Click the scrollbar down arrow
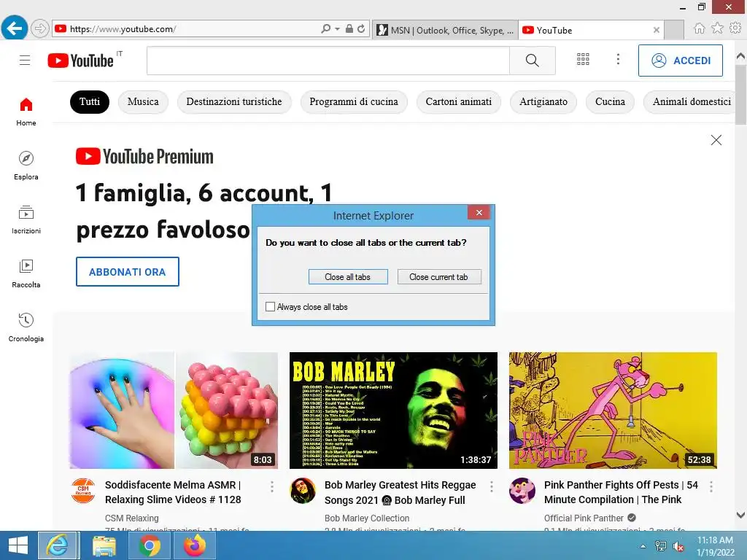 741,515
